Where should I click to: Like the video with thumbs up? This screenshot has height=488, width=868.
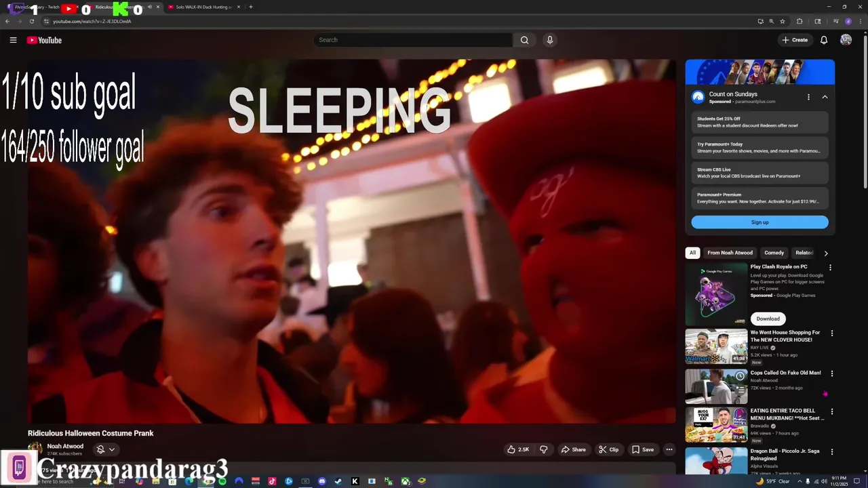(519, 449)
